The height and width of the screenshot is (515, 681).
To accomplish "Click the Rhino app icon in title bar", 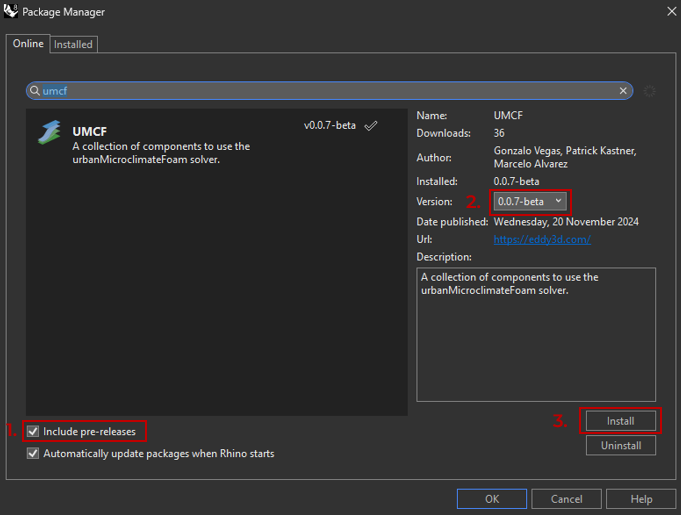I will tap(10, 11).
